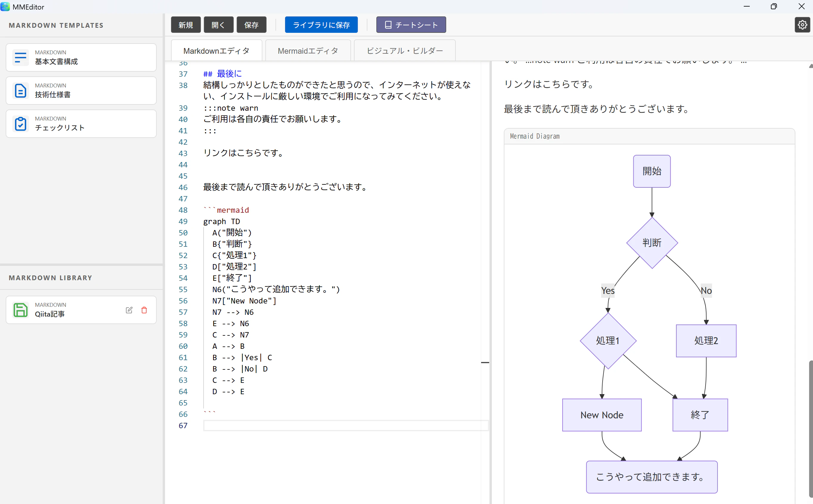Edit the Qiita記事 library entry

pyautogui.click(x=129, y=310)
